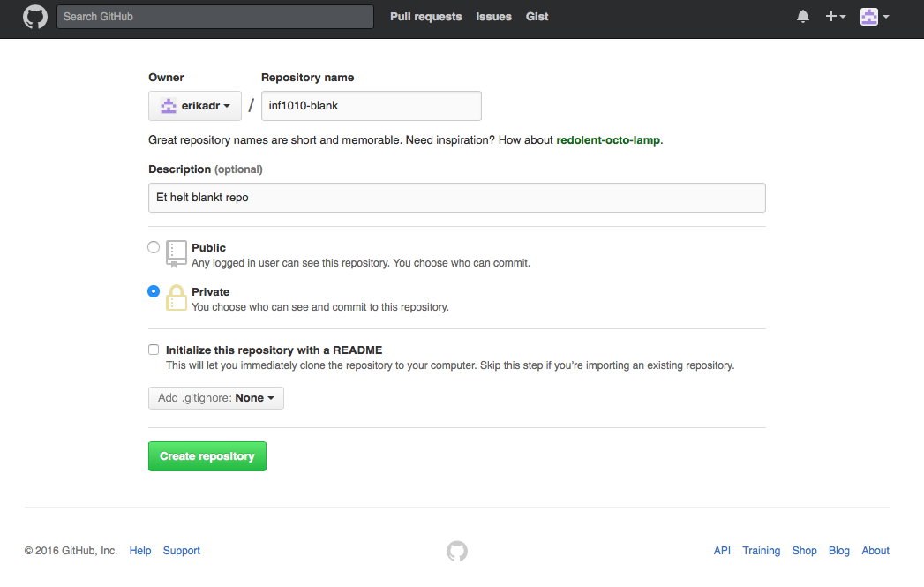
Task: Use the suggested name redolent-octo-lamp
Action: (x=608, y=140)
